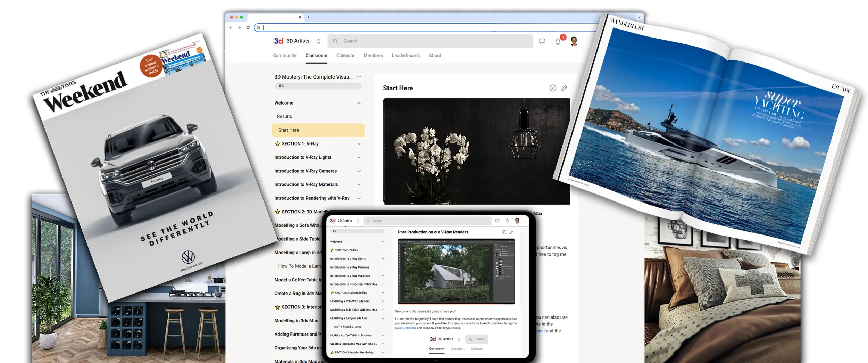The height and width of the screenshot is (363, 868).
Task: Go to the Members tab
Action: pyautogui.click(x=373, y=56)
